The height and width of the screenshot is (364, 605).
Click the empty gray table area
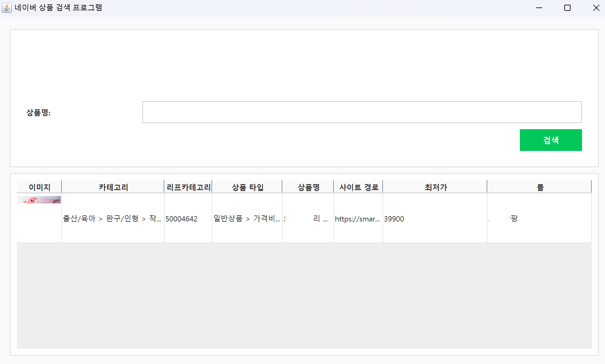tap(304, 295)
